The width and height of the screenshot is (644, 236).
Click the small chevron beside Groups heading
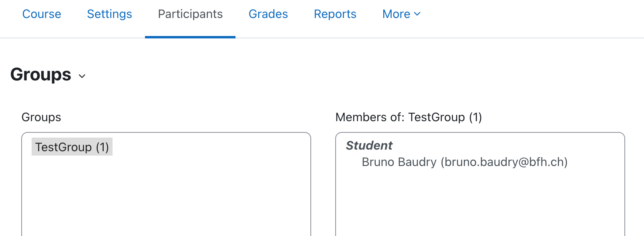click(82, 76)
